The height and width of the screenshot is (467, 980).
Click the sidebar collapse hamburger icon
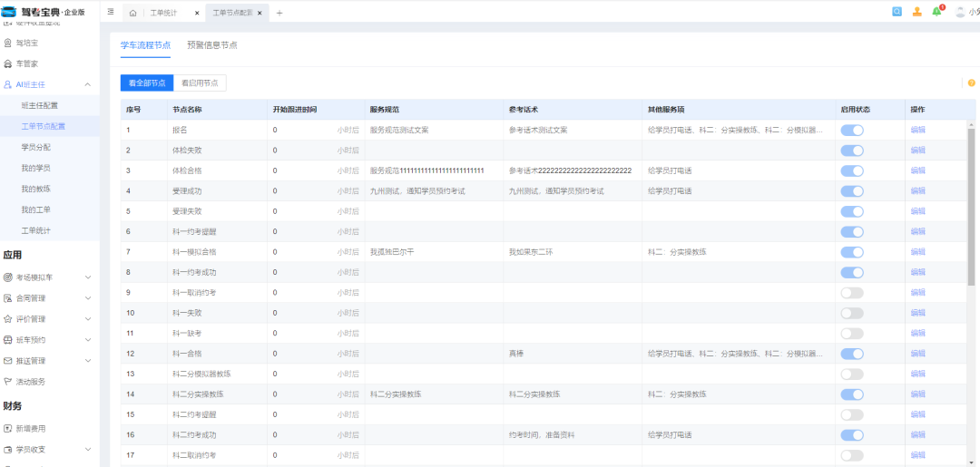[111, 12]
